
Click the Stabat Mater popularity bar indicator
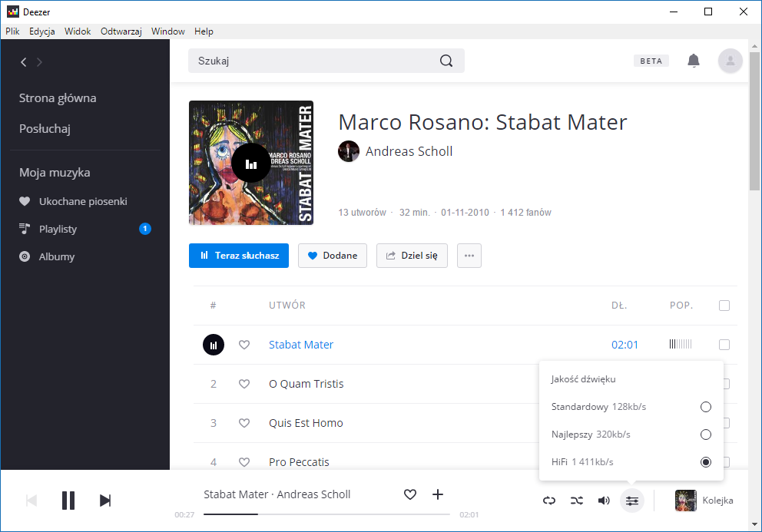pyautogui.click(x=681, y=345)
